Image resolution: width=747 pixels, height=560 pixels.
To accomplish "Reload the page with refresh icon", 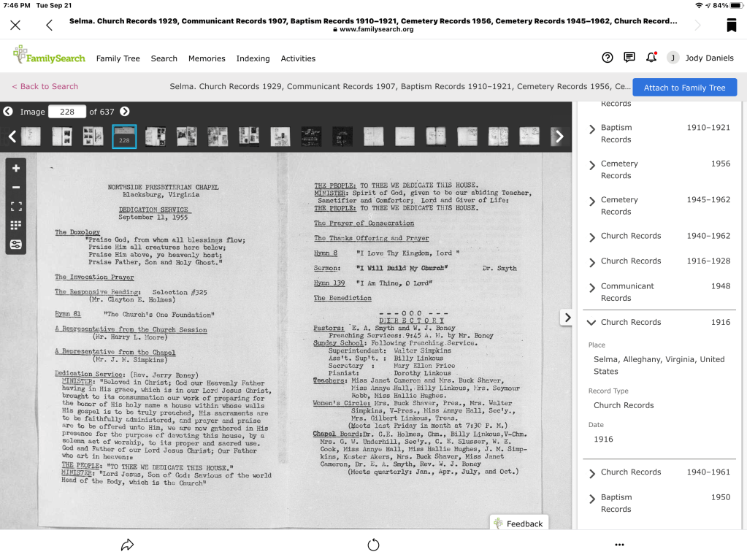I will pyautogui.click(x=373, y=545).
